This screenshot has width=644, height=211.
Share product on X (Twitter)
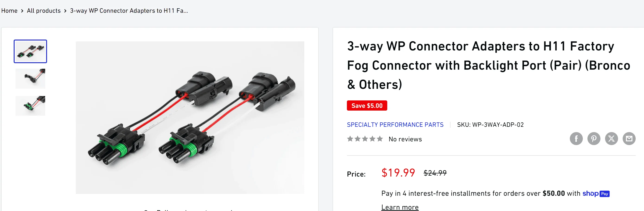[611, 139]
